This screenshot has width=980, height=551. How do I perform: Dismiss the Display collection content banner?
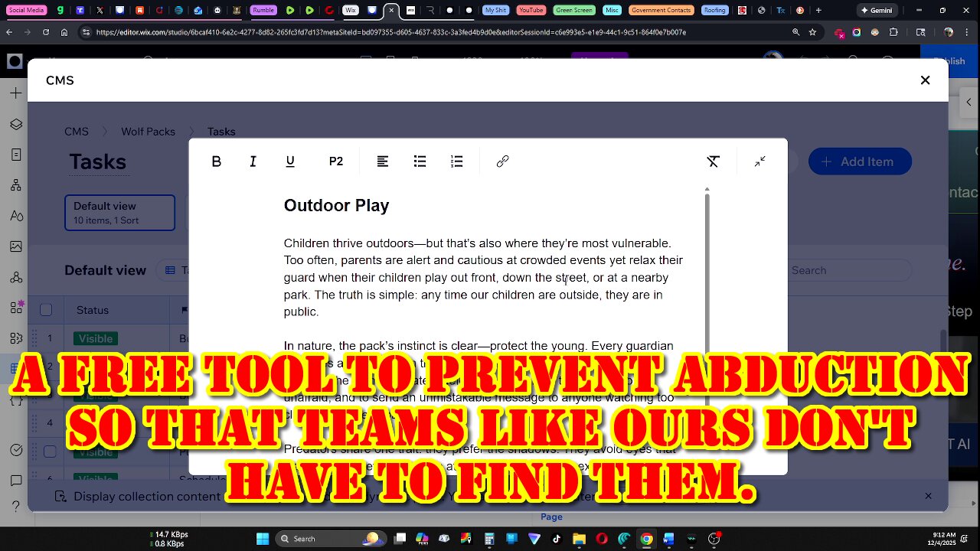[928, 496]
